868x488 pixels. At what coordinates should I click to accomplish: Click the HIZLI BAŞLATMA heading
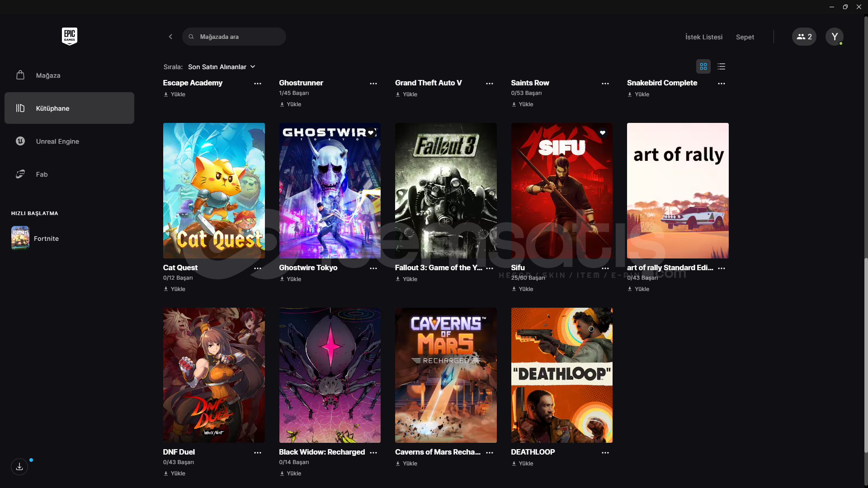coord(34,213)
